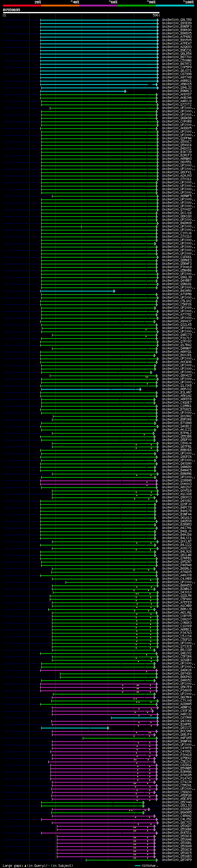The image size is (197, 868).
Task: Click the UniRef100_A7SPM6 label
Action: click(176, 294)
